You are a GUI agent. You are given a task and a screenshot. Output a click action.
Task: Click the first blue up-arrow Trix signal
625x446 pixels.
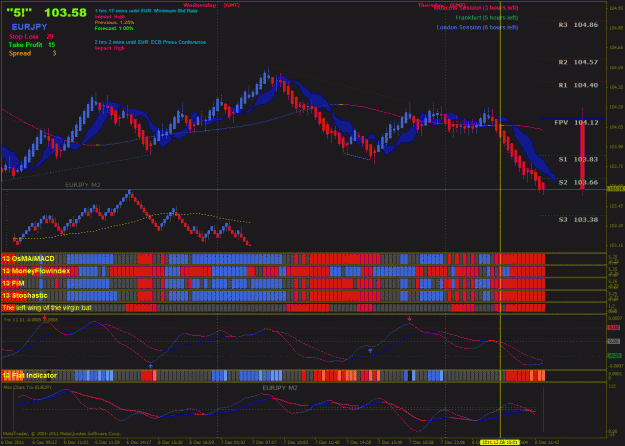(150, 365)
